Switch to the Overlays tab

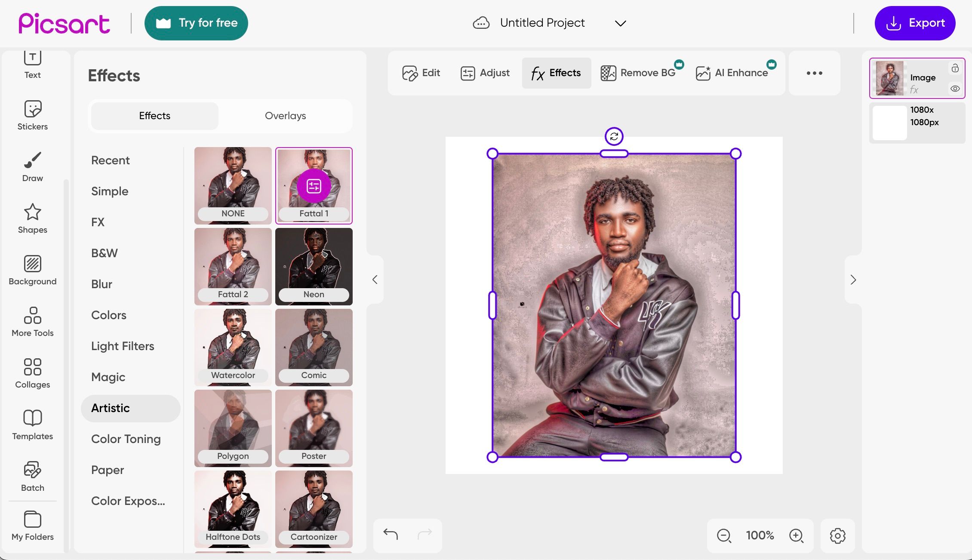[x=285, y=116]
